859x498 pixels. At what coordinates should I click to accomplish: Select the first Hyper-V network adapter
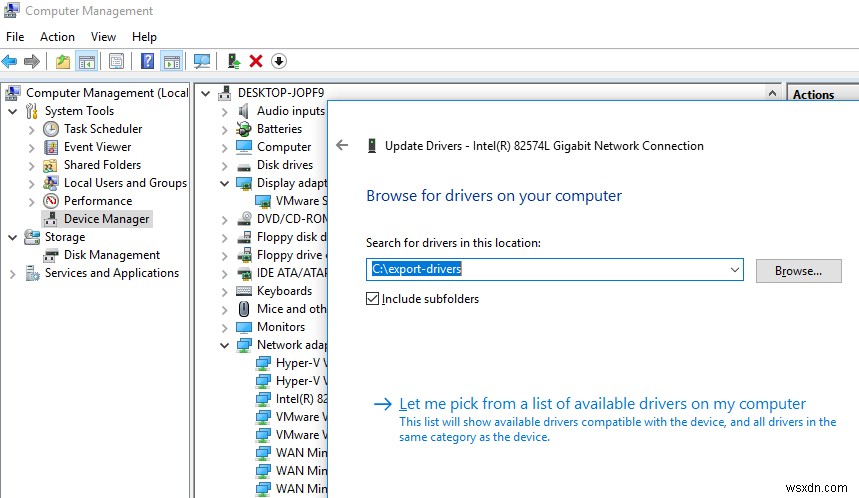[x=301, y=363]
